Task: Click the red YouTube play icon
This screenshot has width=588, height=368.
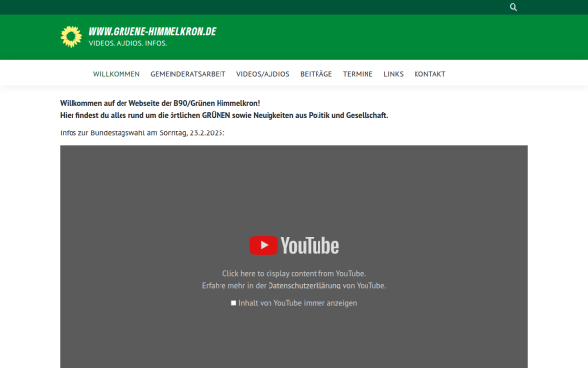Action: 264,245
